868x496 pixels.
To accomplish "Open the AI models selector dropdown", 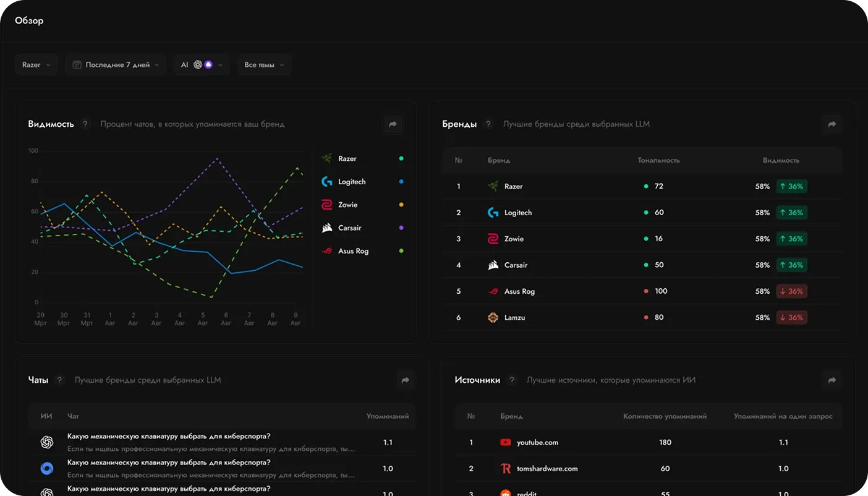I will (202, 65).
